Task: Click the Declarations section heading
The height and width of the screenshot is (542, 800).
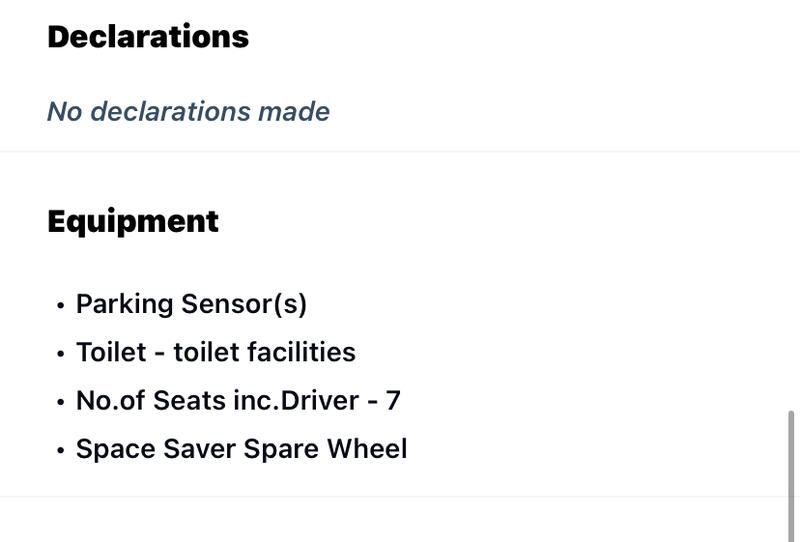Action: 148,37
